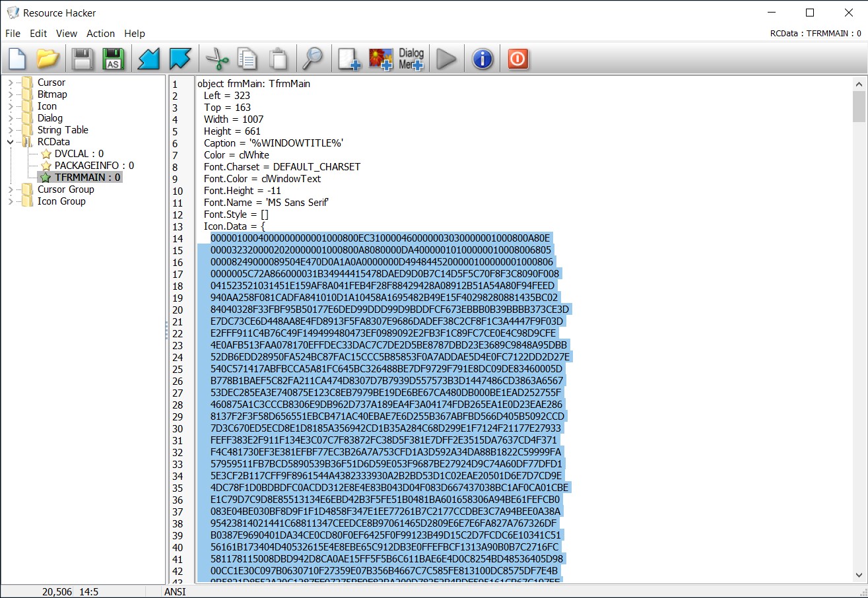Click the red power exit icon
Viewport: 868px width, 598px height.
click(x=518, y=59)
